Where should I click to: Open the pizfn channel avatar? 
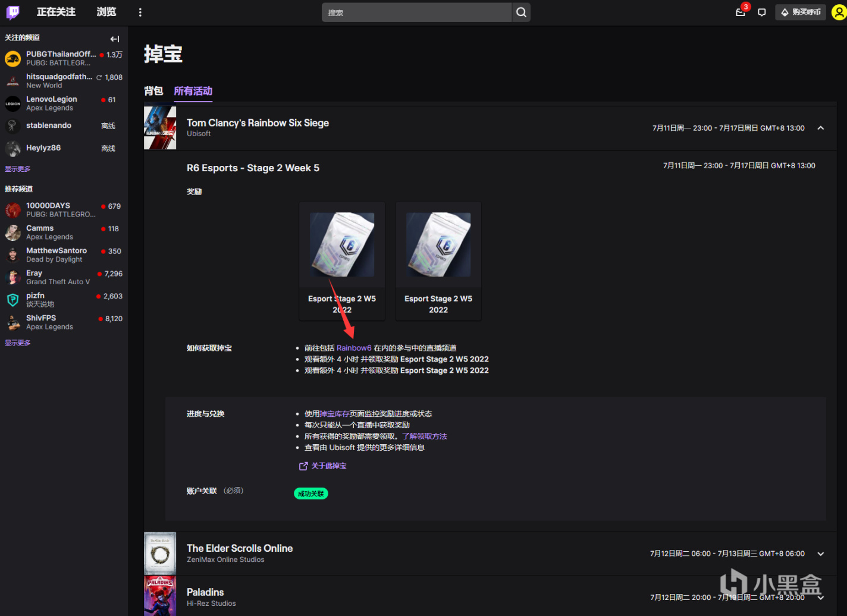tap(13, 300)
